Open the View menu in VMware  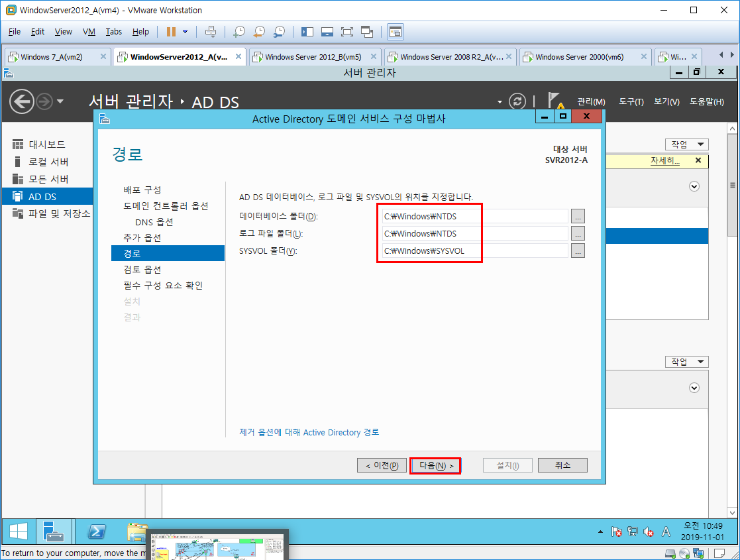point(63,32)
